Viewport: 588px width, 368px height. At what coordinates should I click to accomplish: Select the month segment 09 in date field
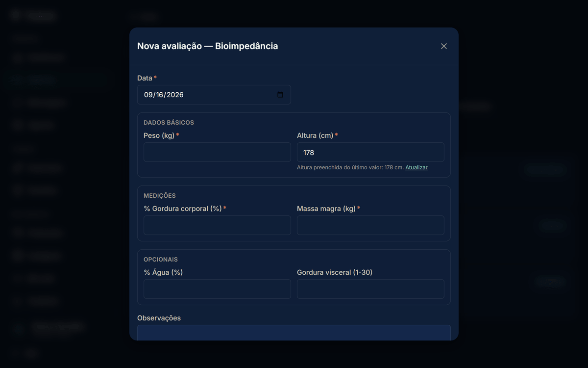point(148,95)
